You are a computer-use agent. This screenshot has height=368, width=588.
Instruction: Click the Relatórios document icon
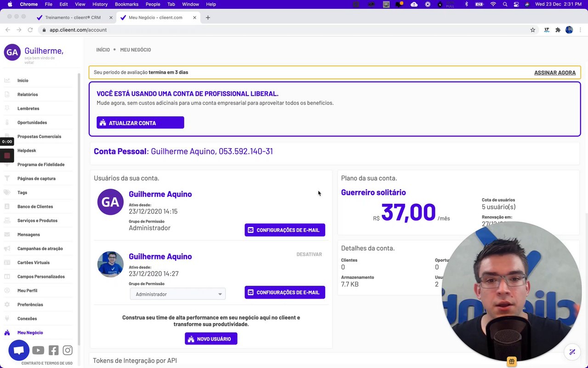[7, 94]
